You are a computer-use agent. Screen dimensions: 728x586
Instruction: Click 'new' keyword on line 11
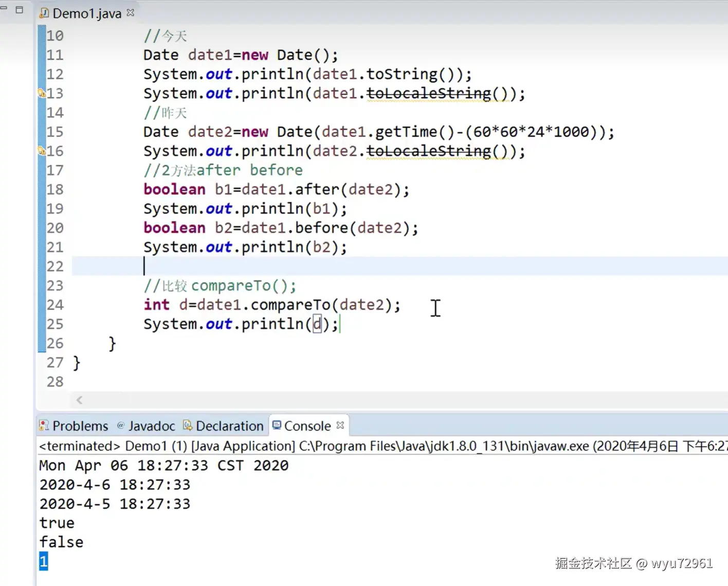coord(255,55)
